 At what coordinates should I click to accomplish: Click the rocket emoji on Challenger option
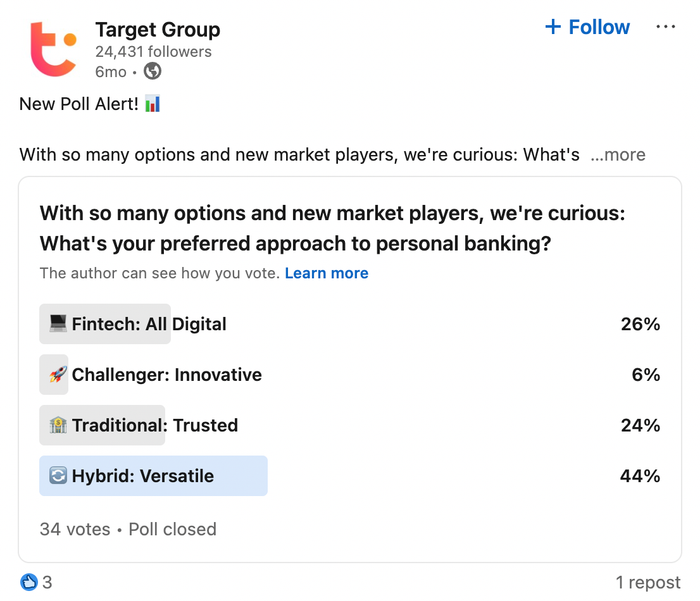coord(58,375)
